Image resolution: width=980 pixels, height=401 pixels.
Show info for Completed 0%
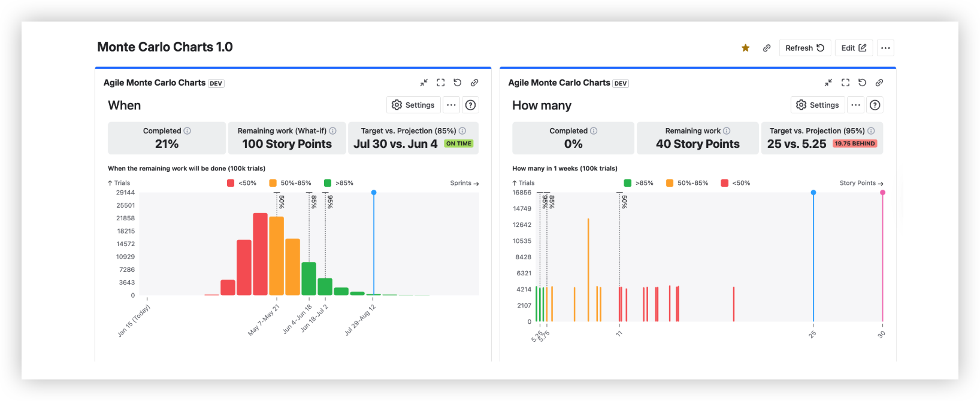click(x=594, y=131)
